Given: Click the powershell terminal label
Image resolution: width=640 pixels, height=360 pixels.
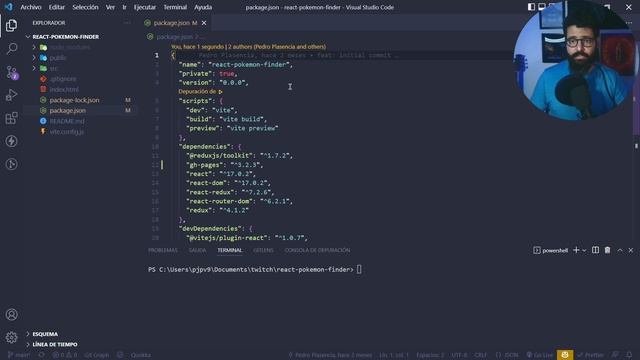Looking at the screenshot, I should (x=551, y=250).
